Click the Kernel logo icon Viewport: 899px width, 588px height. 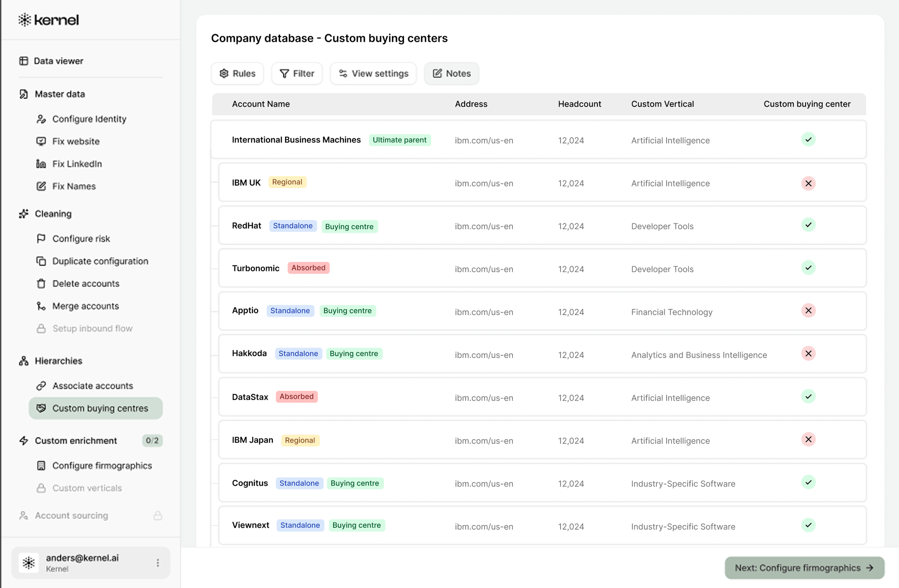(25, 20)
